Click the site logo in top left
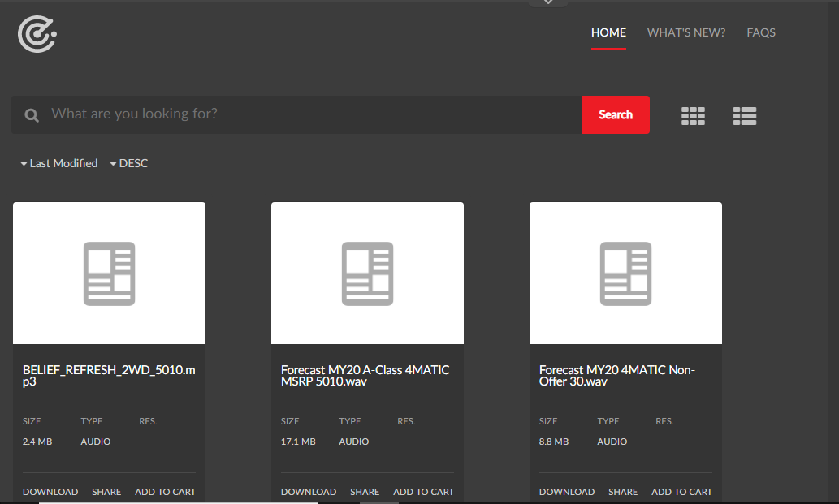This screenshot has height=504, width=839. click(x=36, y=34)
